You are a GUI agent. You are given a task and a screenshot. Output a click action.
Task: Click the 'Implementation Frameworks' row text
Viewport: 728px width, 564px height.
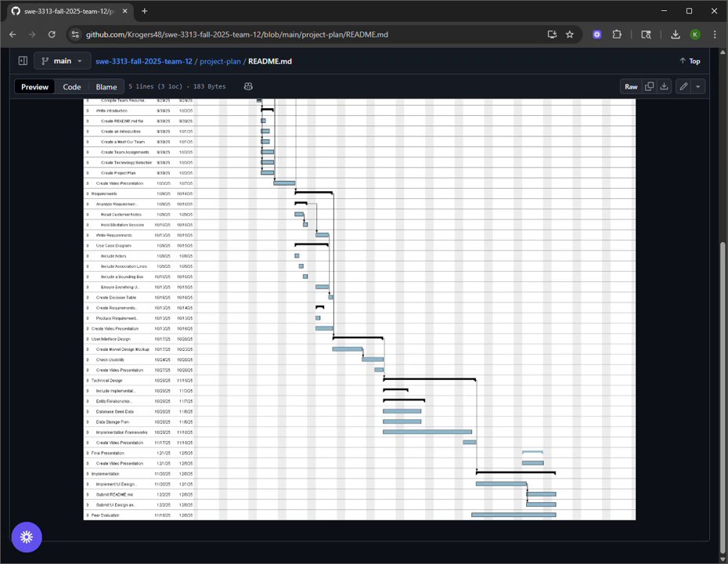(121, 432)
